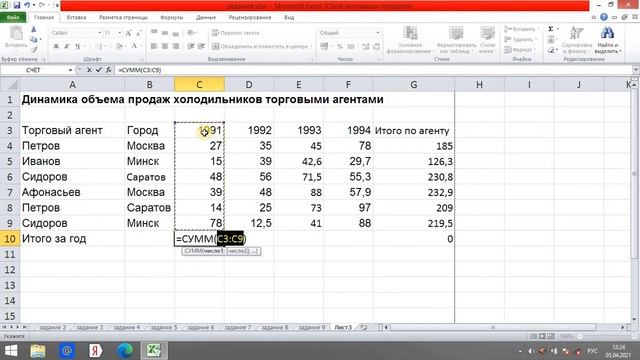640x360 pixels.
Task: Click Format (Формат) cells button
Action: [520, 50]
